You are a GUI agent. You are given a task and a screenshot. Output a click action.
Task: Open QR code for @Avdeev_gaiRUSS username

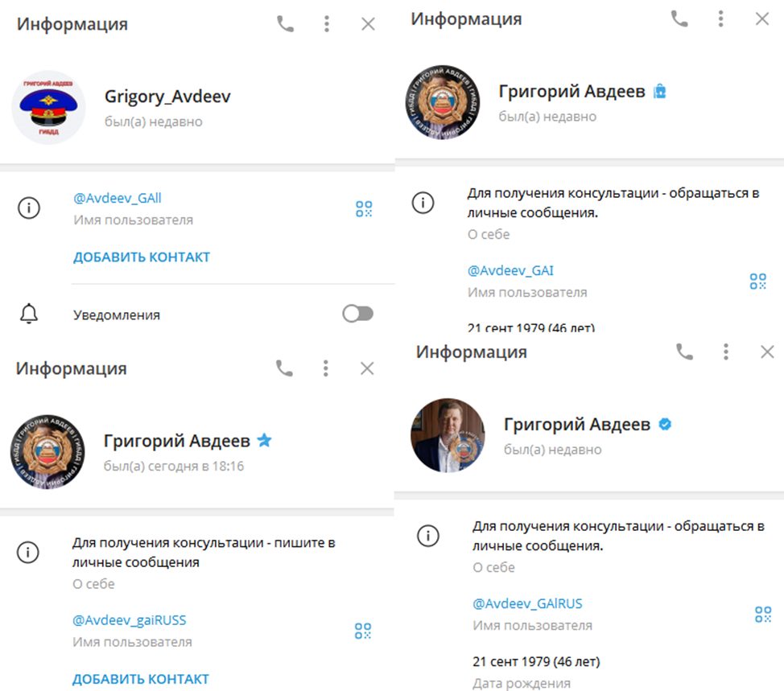pyautogui.click(x=363, y=631)
